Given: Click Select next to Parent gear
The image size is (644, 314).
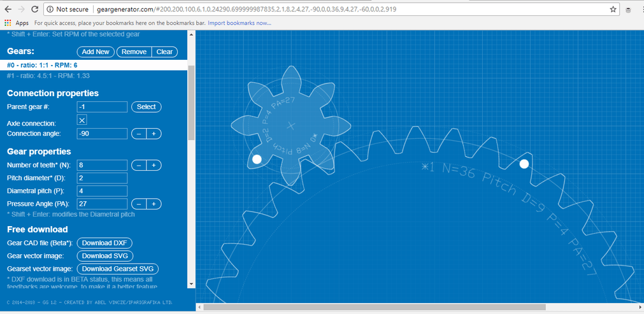Looking at the screenshot, I should point(147,107).
